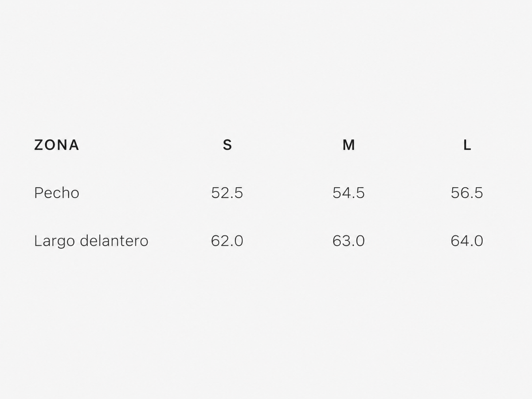
Task: Click Largo delantero measurement for size S
Action: click(x=227, y=241)
